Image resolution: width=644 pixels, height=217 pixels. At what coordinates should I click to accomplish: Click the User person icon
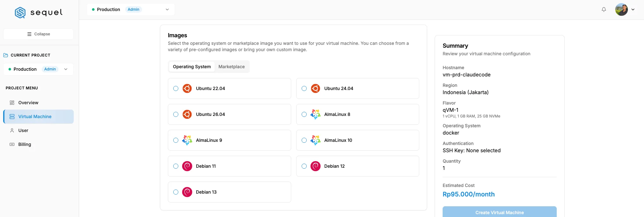(12, 130)
